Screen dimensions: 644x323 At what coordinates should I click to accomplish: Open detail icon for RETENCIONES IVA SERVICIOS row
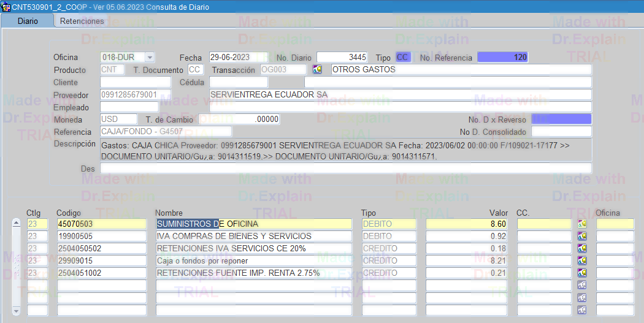pyautogui.click(x=582, y=249)
